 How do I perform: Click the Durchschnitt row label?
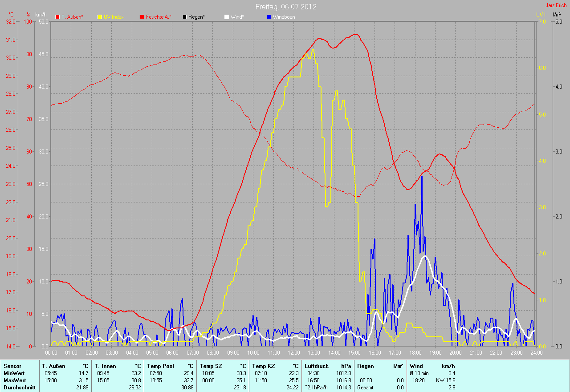click(20, 388)
